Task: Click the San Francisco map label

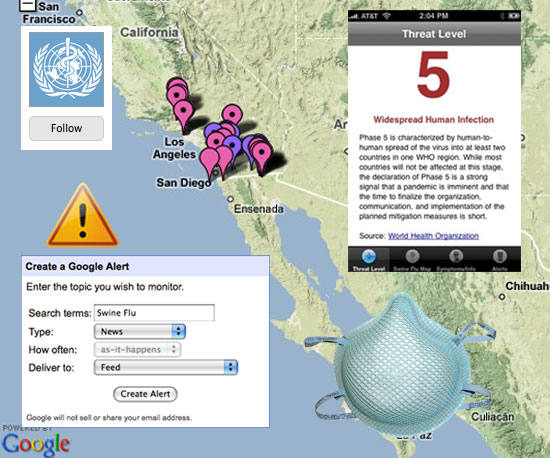Action: click(49, 13)
